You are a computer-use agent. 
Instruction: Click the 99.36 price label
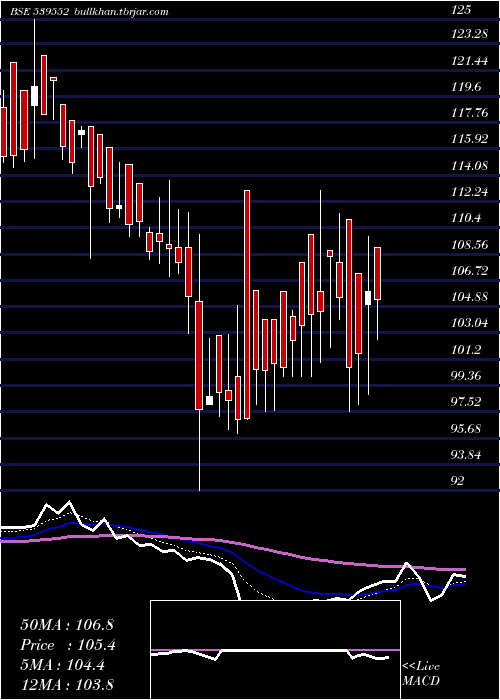[466, 375]
